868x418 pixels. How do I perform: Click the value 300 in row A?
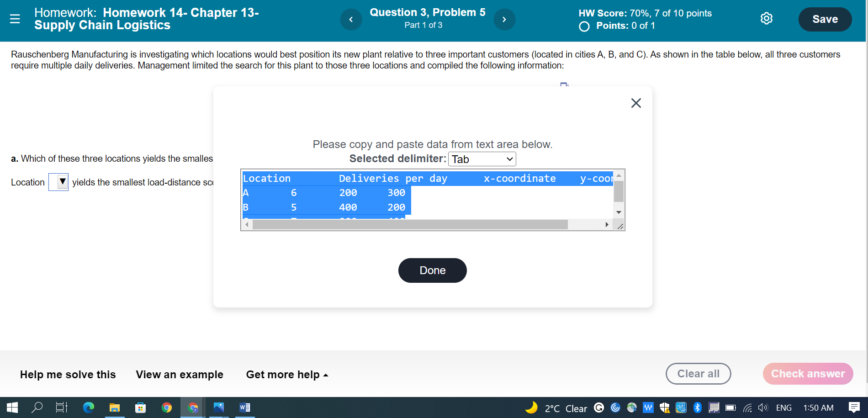click(x=396, y=193)
